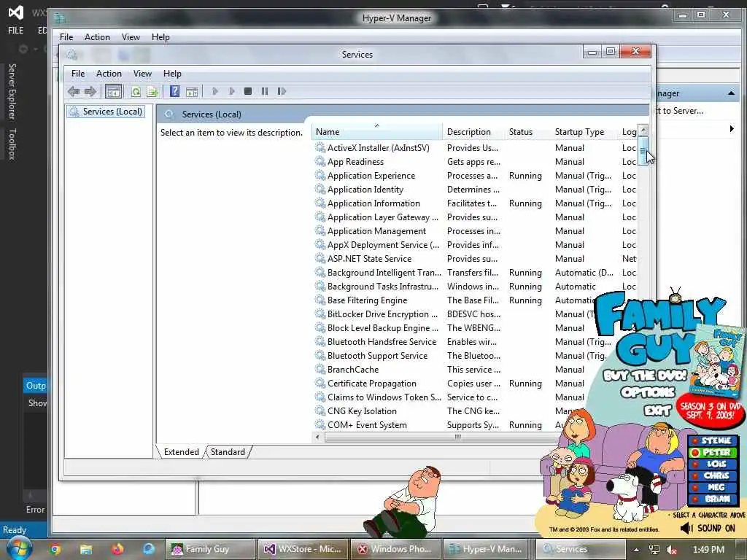Select Application Identity service

pos(365,190)
